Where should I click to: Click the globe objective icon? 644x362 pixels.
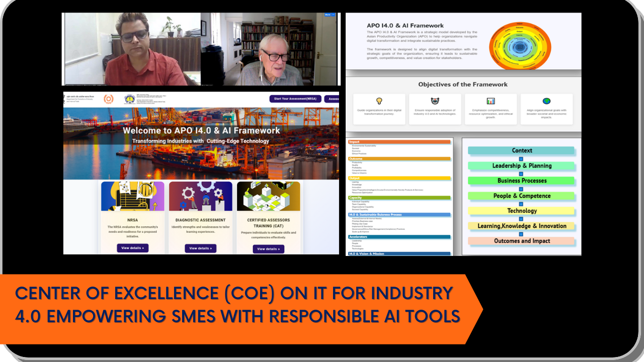point(546,101)
